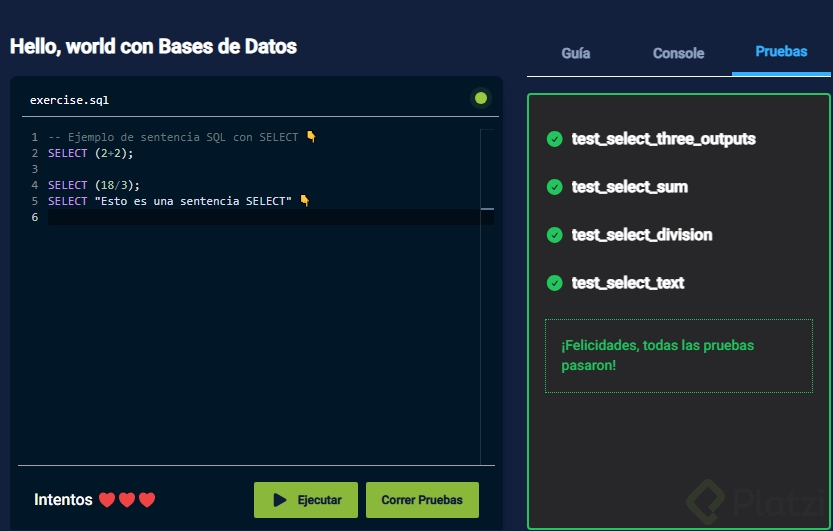Switch to the Guía tab

click(575, 53)
